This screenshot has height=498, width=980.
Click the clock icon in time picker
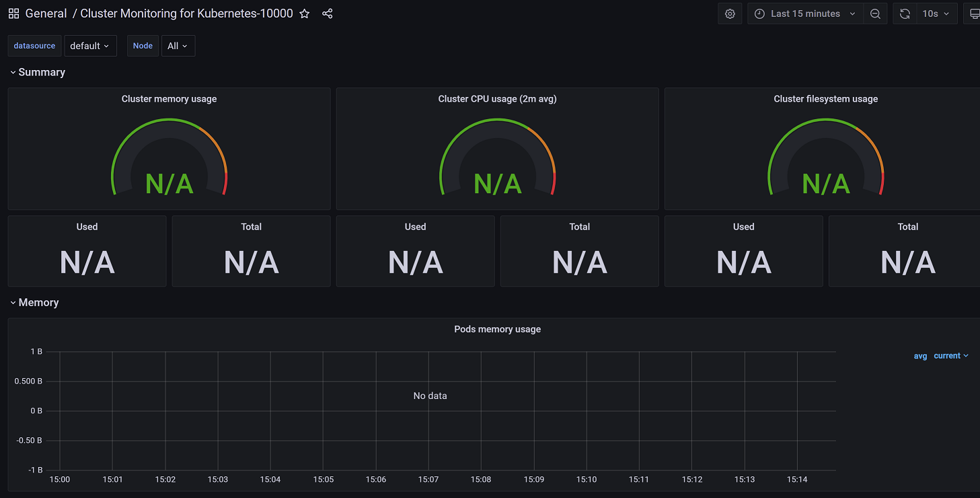pyautogui.click(x=759, y=13)
